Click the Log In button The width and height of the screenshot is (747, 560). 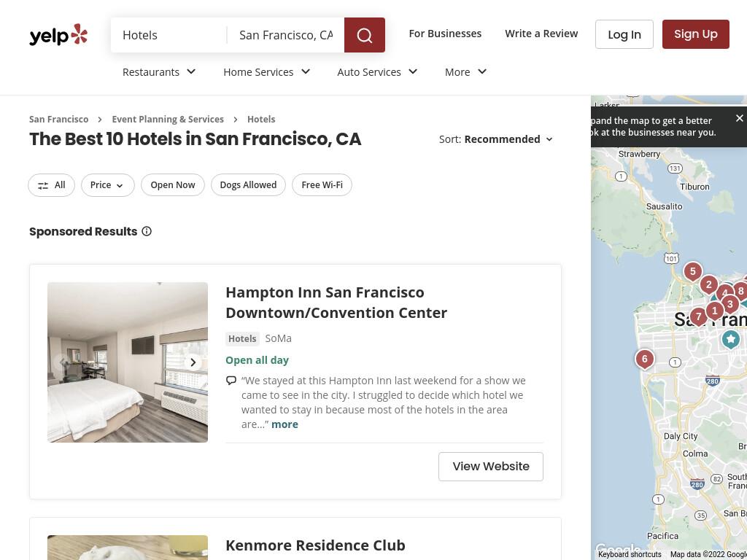coord(624,34)
